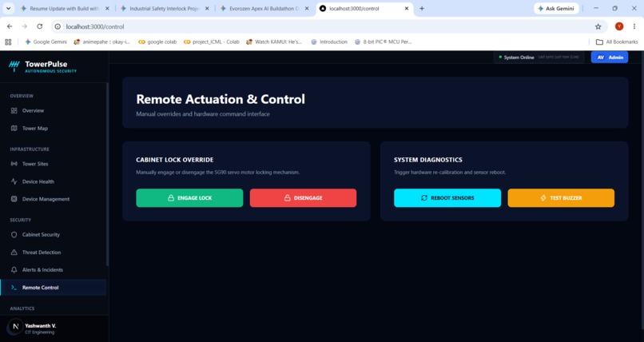Click the lightning icon on TEST BUZZER
The width and height of the screenshot is (644, 342).
coord(543,198)
